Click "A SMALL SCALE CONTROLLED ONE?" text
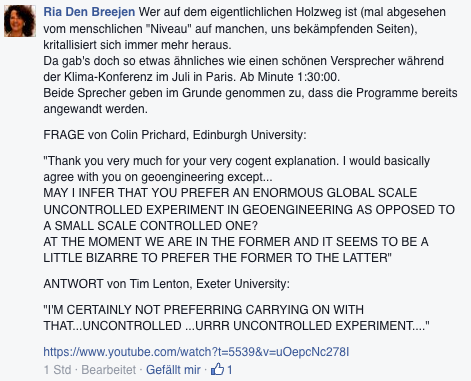 point(151,226)
